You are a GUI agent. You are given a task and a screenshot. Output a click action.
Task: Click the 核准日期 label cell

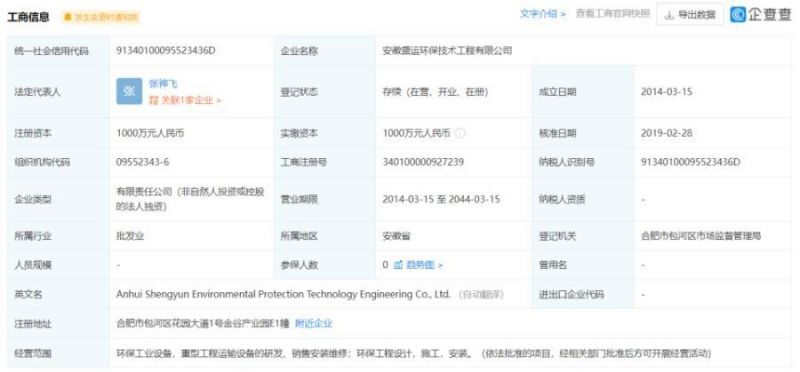coord(583,133)
